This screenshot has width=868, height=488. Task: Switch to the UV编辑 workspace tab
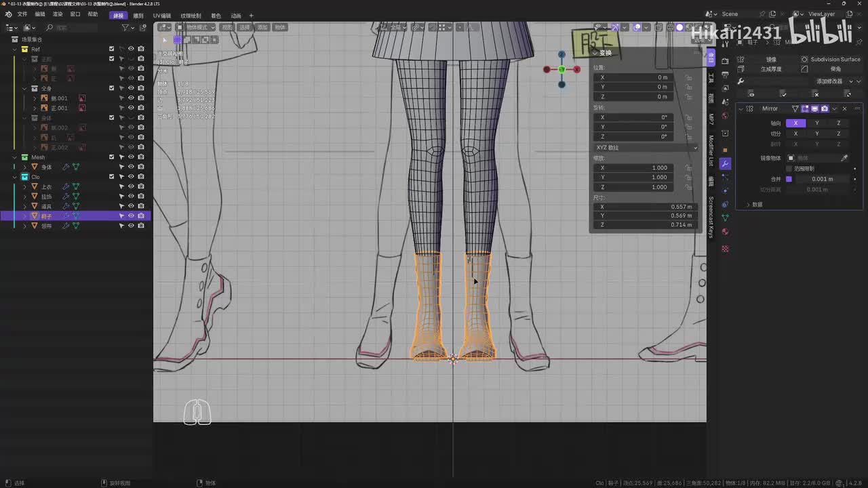point(161,15)
